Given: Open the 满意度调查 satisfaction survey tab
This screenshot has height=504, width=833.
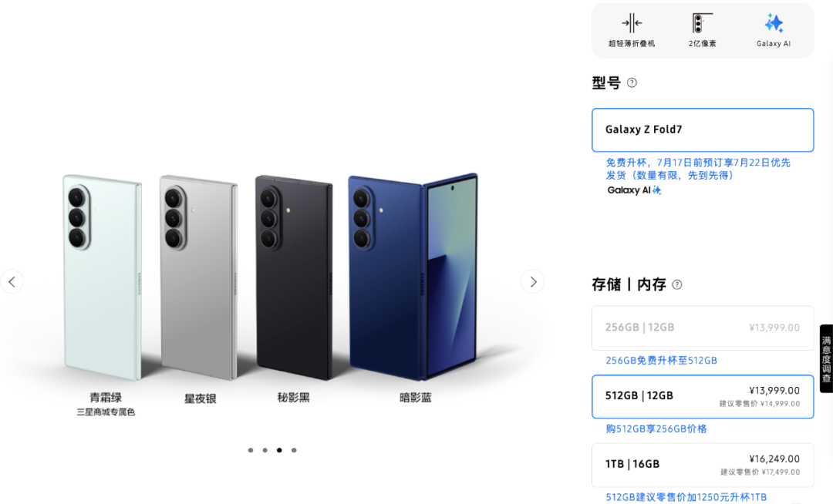Looking at the screenshot, I should (x=826, y=358).
